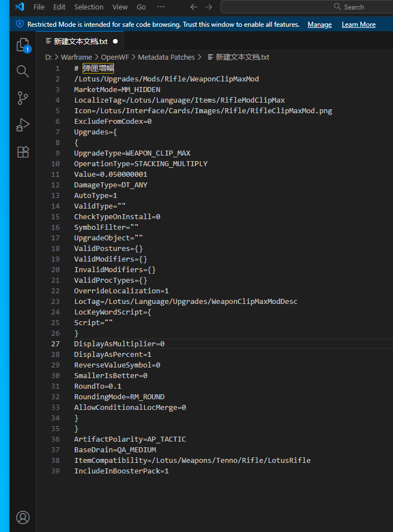Screen dimensions: 393x532
Task: Open the File menu
Action: [39, 7]
